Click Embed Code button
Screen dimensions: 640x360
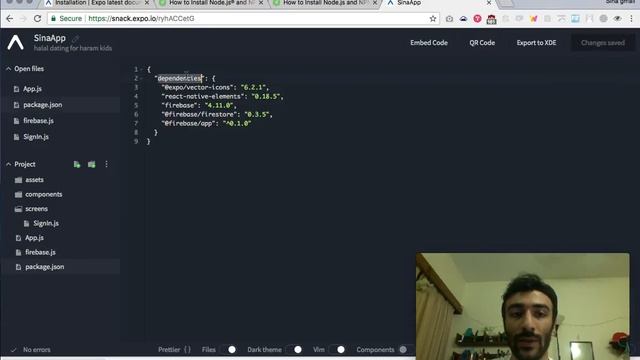pyautogui.click(x=429, y=42)
